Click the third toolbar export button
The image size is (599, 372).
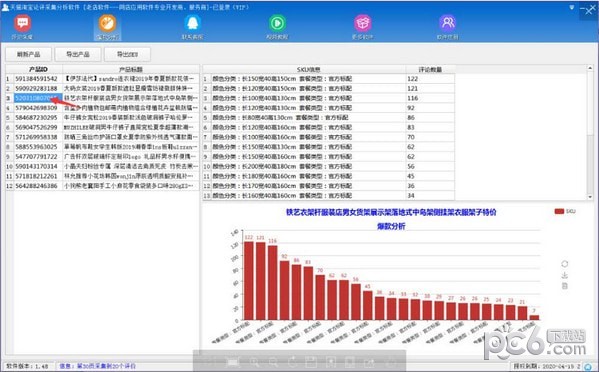pos(127,54)
